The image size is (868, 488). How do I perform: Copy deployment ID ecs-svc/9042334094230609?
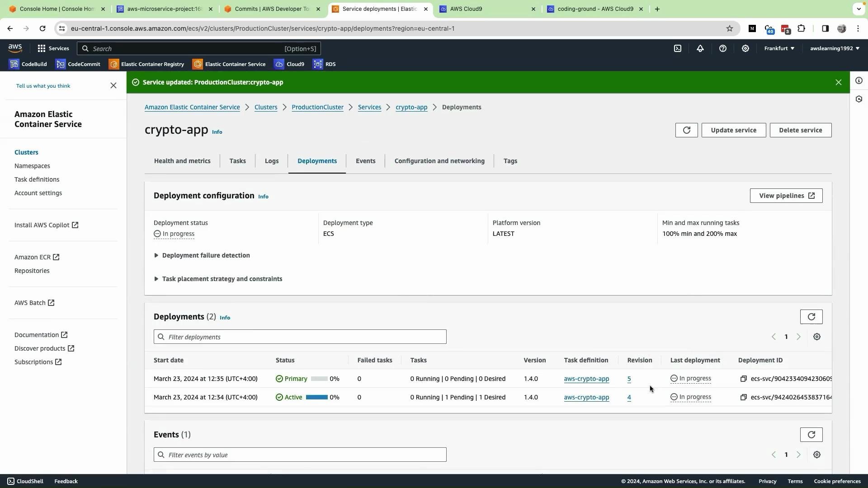(743, 379)
